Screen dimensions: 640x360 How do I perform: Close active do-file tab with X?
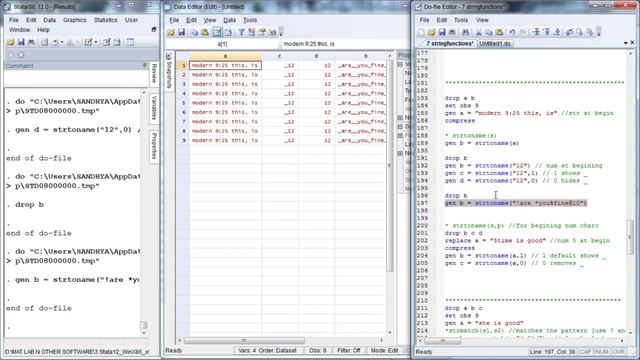point(633,42)
